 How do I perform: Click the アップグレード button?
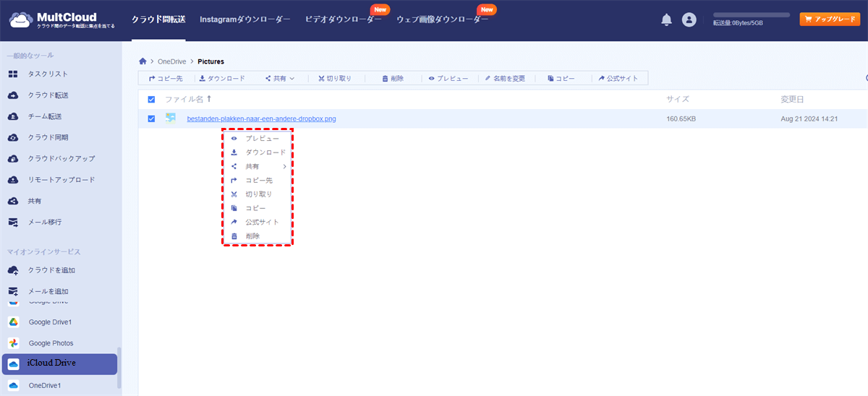(830, 20)
